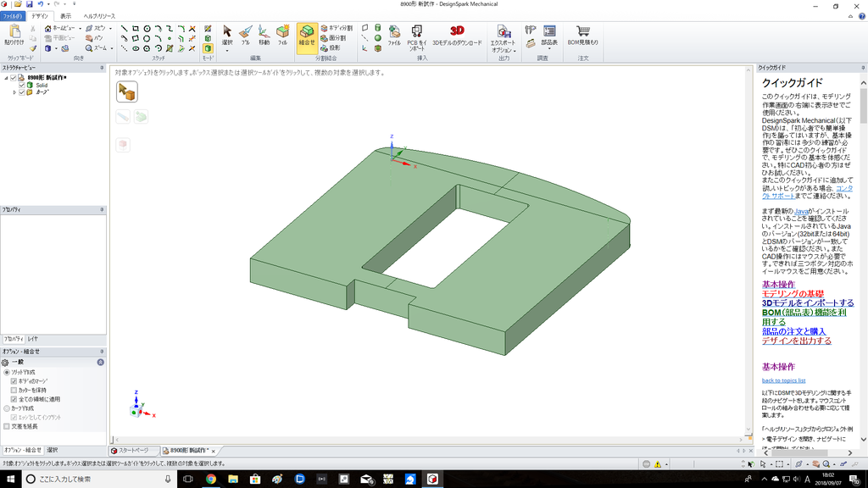Insert a sphere from the ribbon
Viewport: 868px width, 488px height.
[x=377, y=38]
